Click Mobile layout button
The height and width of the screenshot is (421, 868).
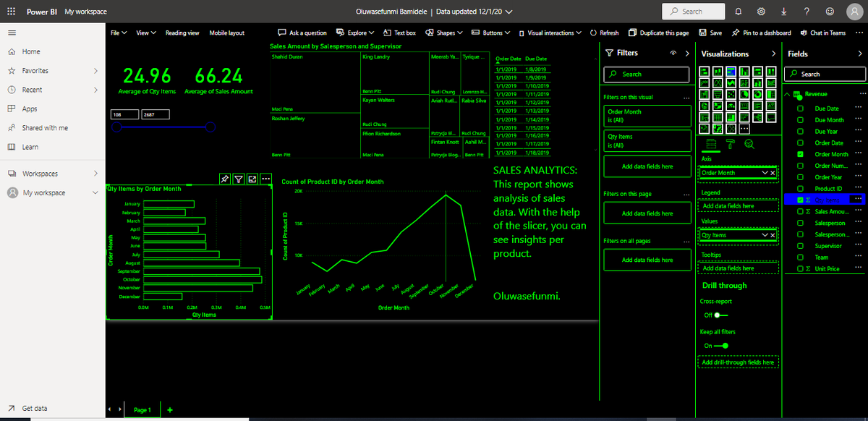(x=227, y=33)
